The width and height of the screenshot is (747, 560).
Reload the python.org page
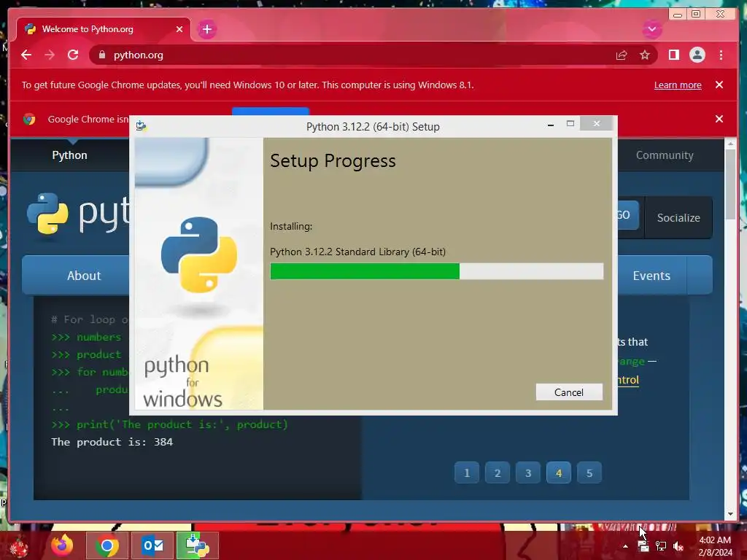click(x=73, y=55)
